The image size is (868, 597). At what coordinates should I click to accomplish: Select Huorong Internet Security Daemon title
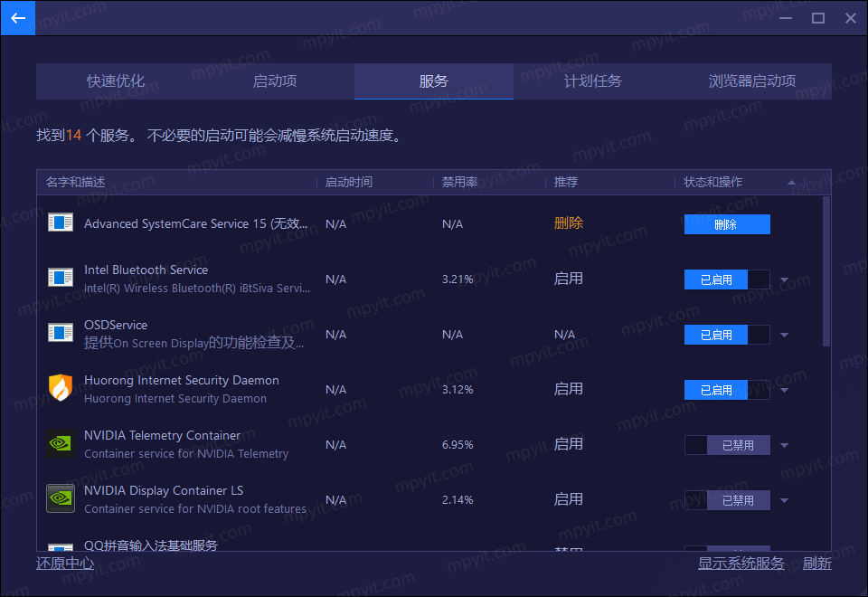[182, 380]
